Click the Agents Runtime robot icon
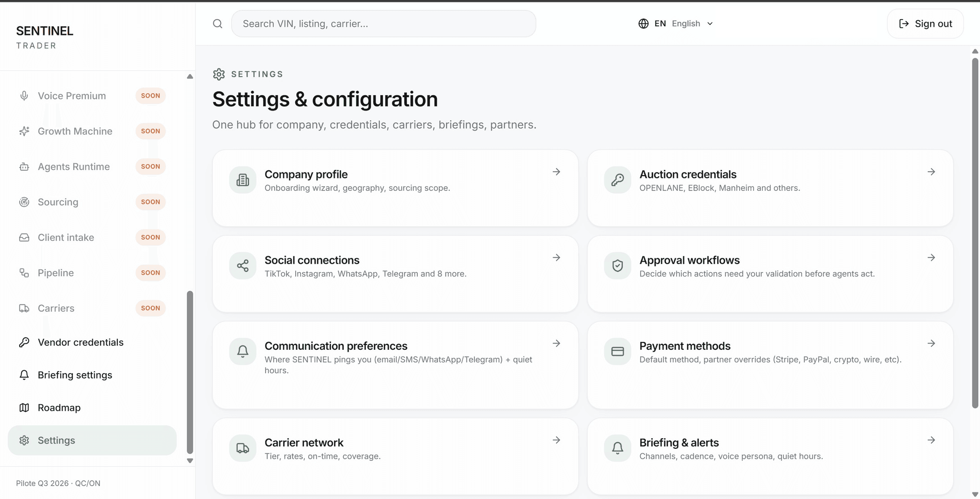This screenshot has height=499, width=980. (x=24, y=166)
